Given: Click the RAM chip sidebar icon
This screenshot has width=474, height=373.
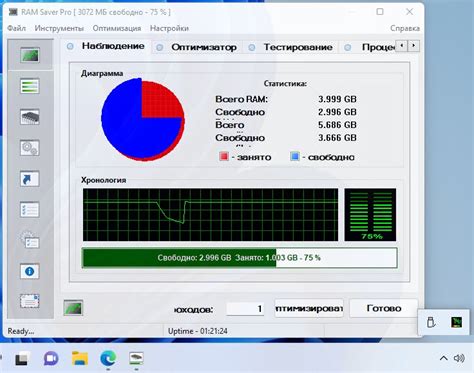Looking at the screenshot, I should [30, 117].
